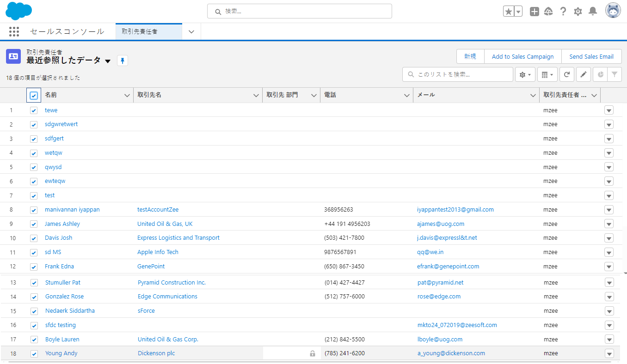Click the pencil edit list icon
The image size is (627, 364).
584,74
